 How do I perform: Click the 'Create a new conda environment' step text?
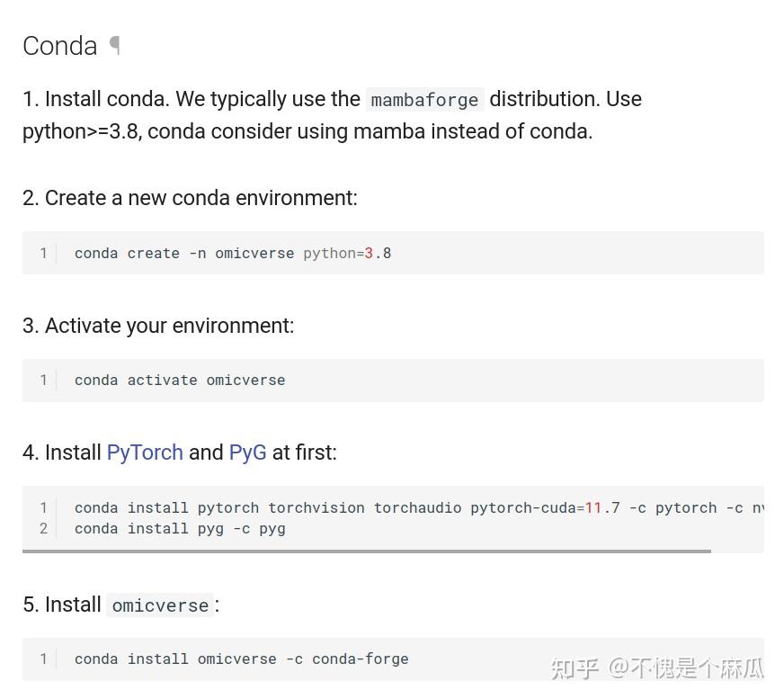(x=200, y=198)
